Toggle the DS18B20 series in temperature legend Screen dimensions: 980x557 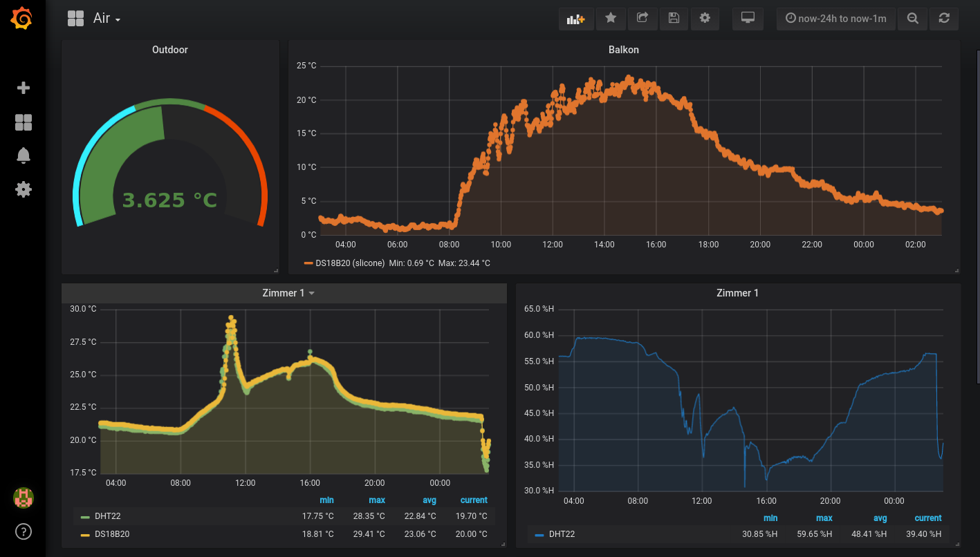[112, 534]
